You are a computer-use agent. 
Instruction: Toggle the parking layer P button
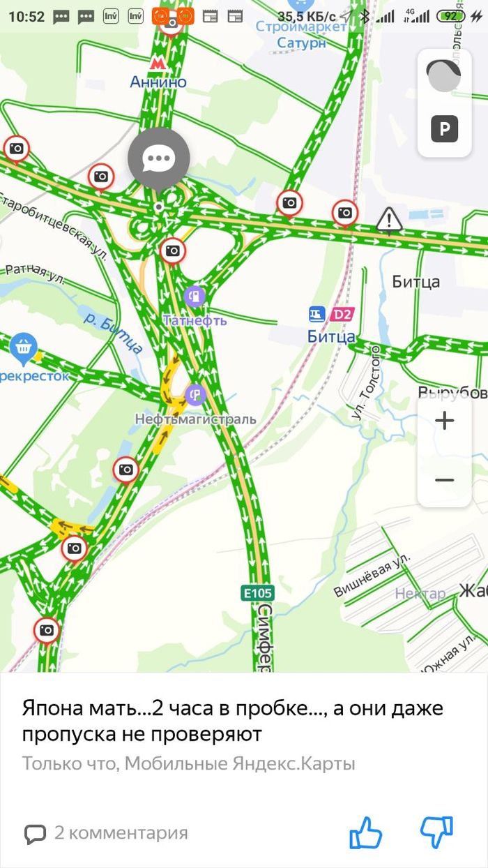click(x=444, y=129)
